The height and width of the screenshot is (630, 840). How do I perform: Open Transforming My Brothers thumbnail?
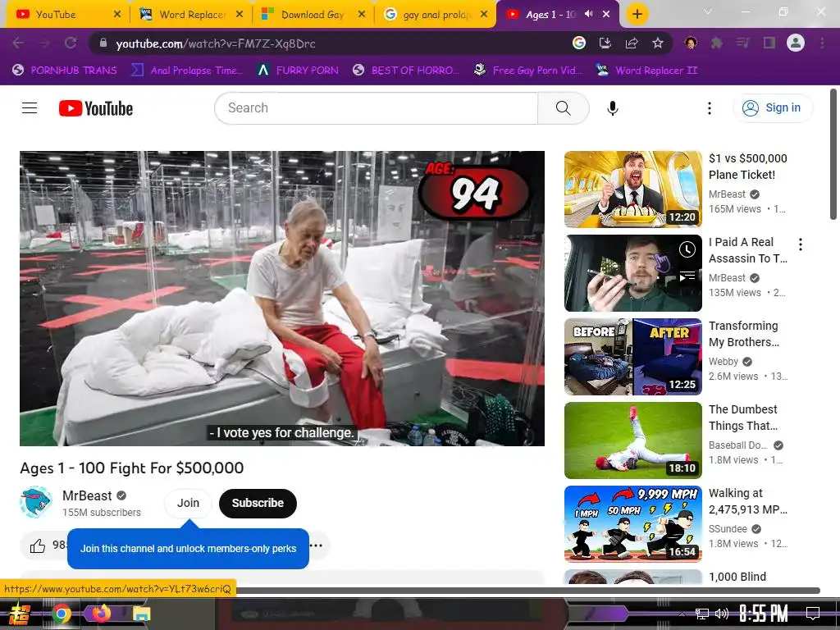pyautogui.click(x=632, y=357)
